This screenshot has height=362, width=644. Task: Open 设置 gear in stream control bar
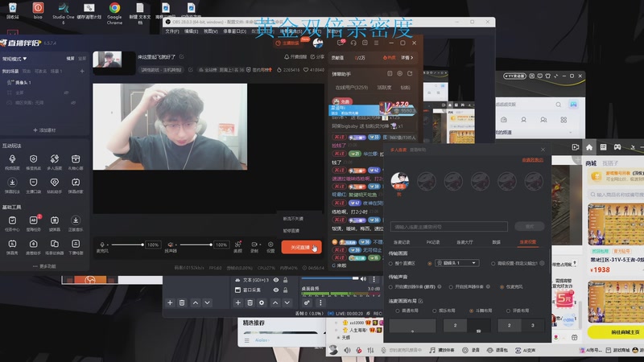pyautogui.click(x=270, y=245)
